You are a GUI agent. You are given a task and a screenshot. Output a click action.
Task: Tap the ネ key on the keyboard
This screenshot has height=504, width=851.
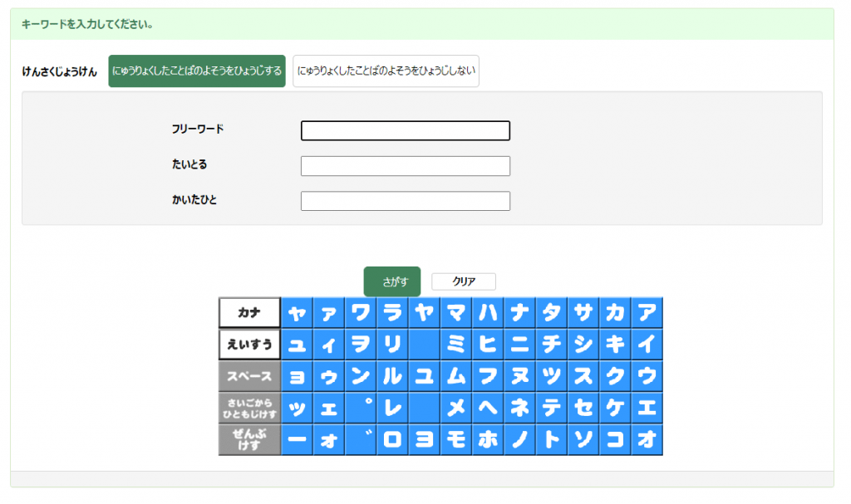519,408
